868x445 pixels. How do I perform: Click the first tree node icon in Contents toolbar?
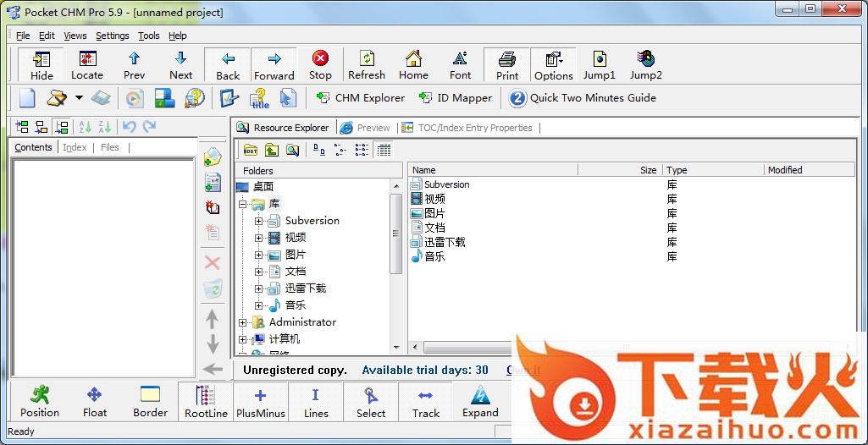pyautogui.click(x=22, y=127)
